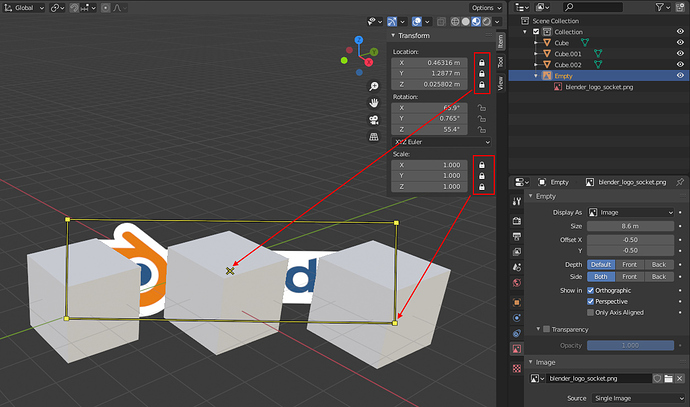Enable Only Axis Aligned checkbox
690x407 pixels.
coord(591,312)
